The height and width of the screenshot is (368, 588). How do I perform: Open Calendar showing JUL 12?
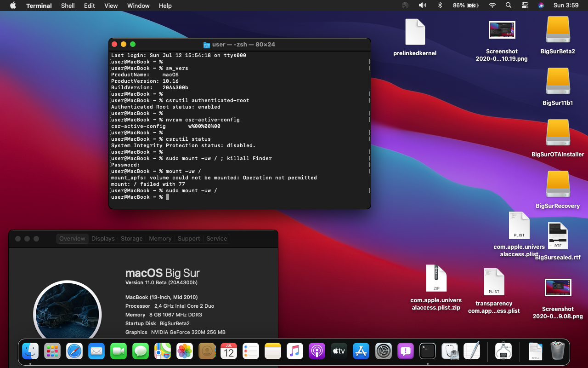pyautogui.click(x=229, y=351)
